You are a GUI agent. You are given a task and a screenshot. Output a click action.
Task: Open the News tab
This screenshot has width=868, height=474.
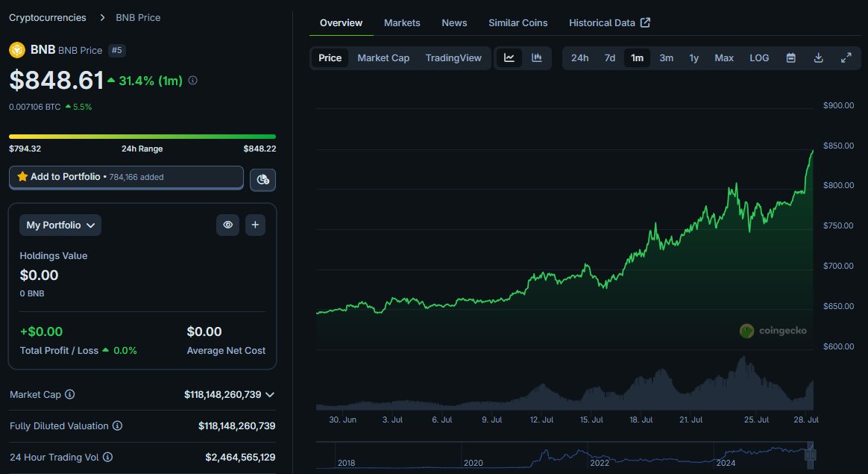tap(454, 22)
